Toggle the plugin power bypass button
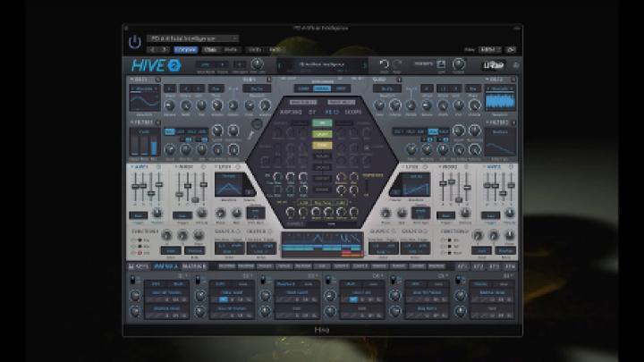 point(135,42)
